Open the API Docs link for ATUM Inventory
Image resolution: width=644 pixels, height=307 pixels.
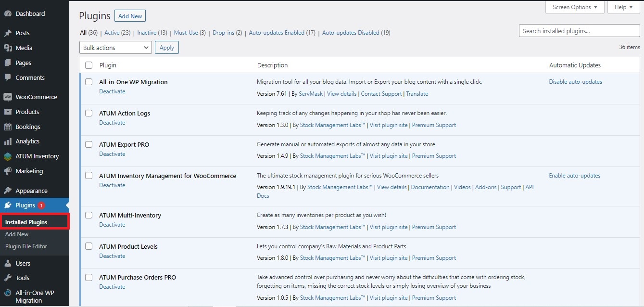[x=529, y=187]
